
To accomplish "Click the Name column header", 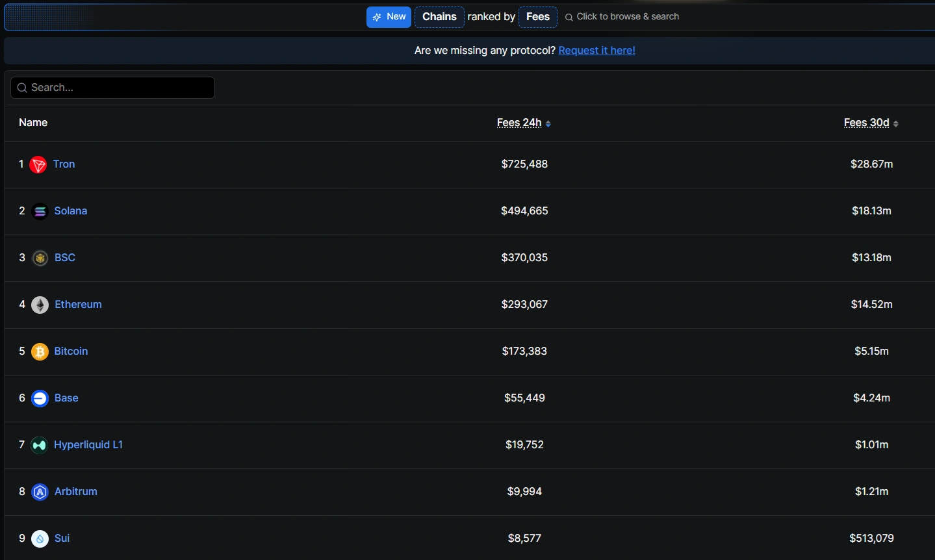I will point(33,123).
